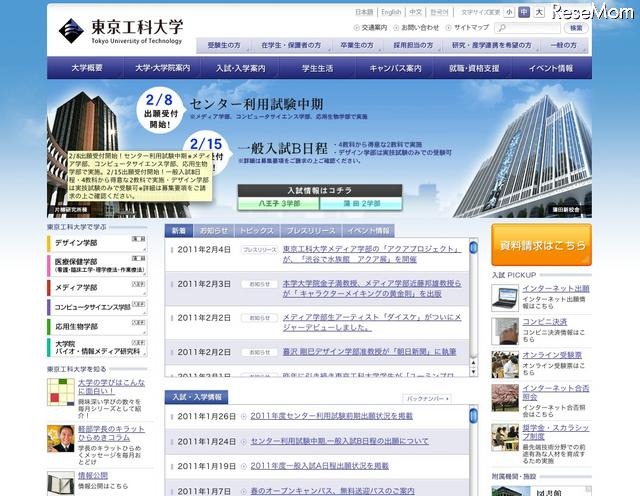Image resolution: width=640 pixels, height=496 pixels.
Task: Click the 検索 search button
Action: [576, 28]
